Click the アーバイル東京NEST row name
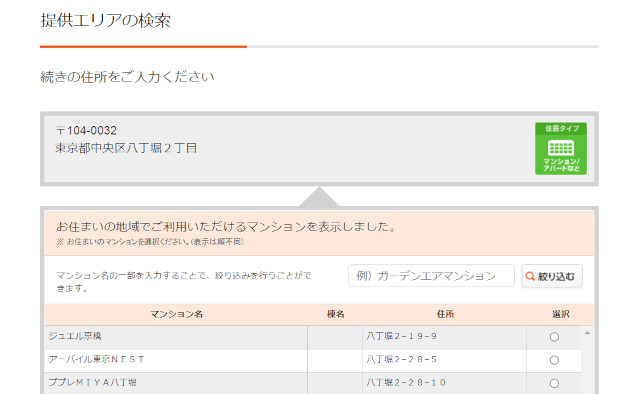The image size is (640, 394). tap(96, 359)
